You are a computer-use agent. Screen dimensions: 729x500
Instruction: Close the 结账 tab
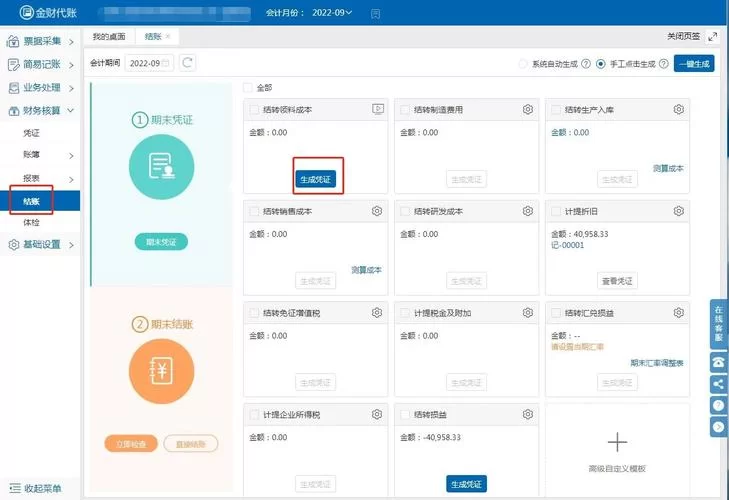pyautogui.click(x=168, y=37)
